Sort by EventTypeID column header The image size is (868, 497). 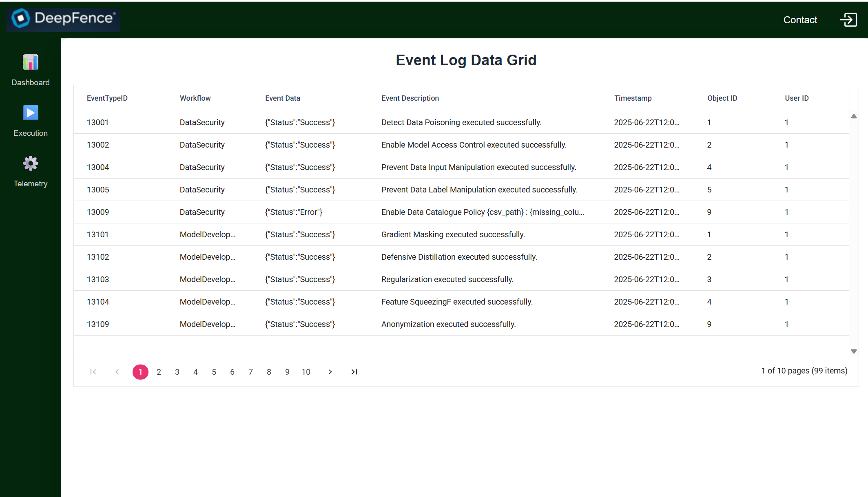[x=107, y=98]
